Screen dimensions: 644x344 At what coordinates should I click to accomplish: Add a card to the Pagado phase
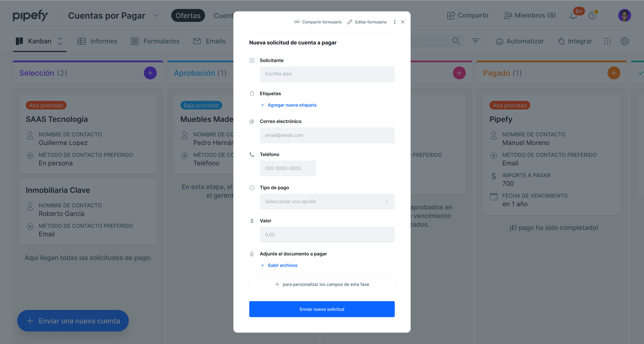(x=614, y=73)
